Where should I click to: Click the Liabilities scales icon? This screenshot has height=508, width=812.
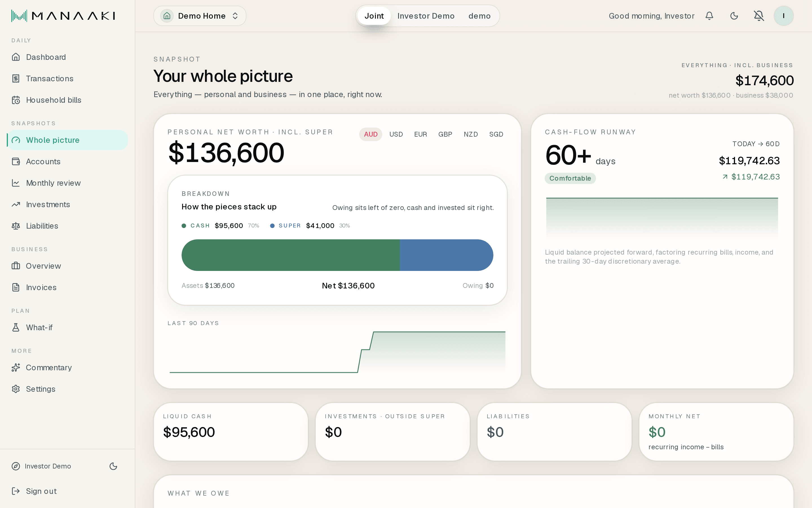point(16,226)
